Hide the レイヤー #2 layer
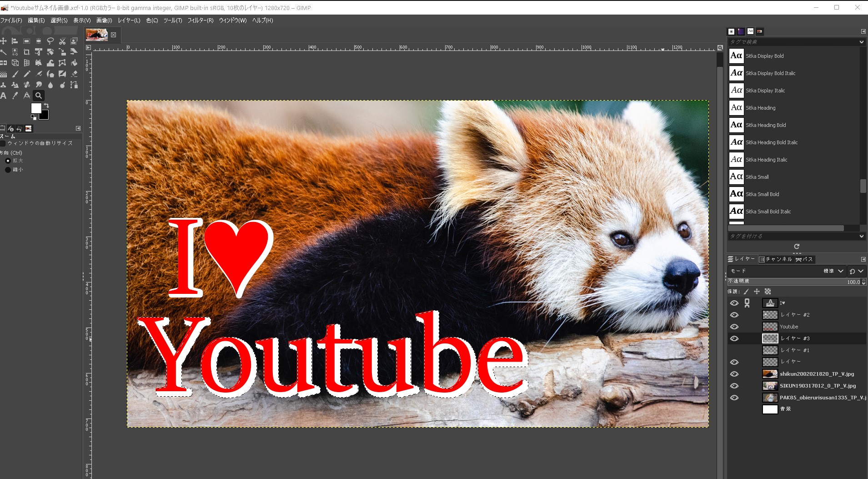 pyautogui.click(x=734, y=315)
